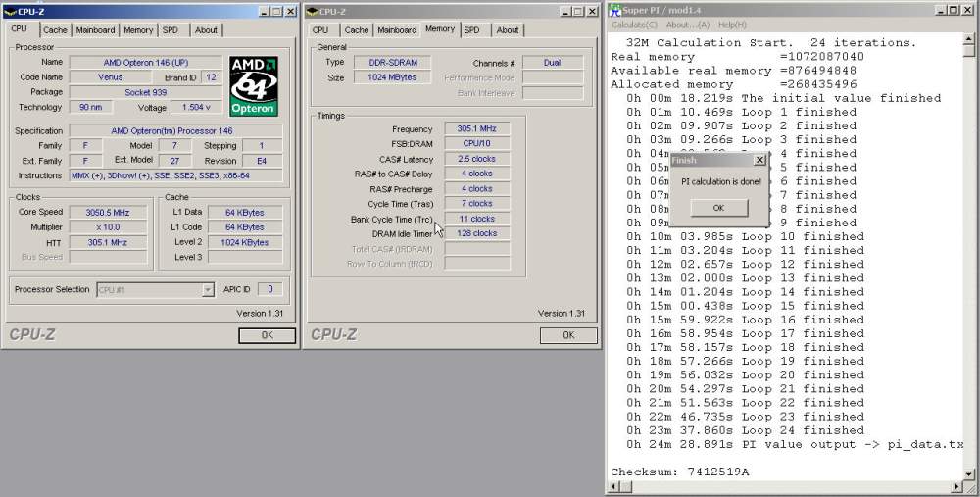The height and width of the screenshot is (497, 980).
Task: Click the Technology value '90 nm'
Action: pyautogui.click(x=90, y=108)
